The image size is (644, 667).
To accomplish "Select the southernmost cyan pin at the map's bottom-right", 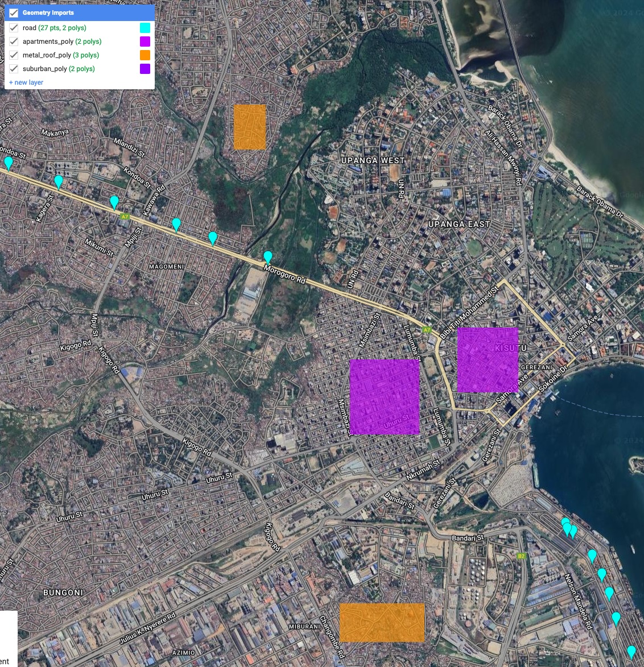I will tap(631, 652).
